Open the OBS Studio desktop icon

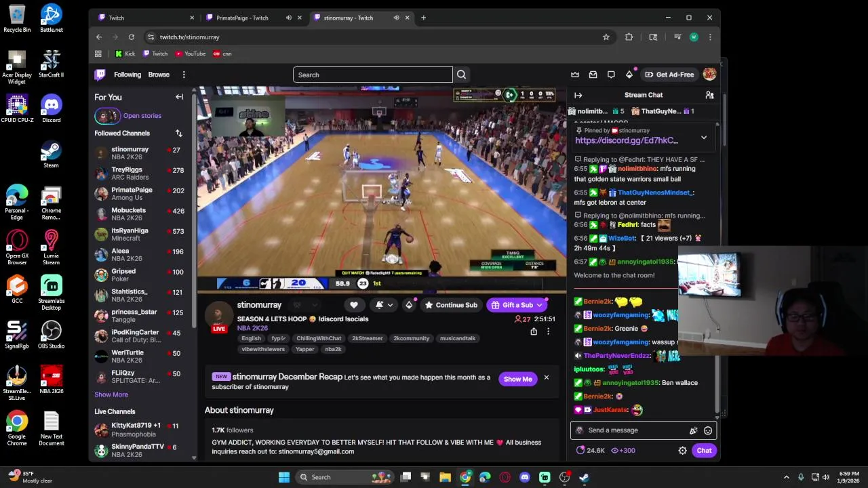pyautogui.click(x=52, y=335)
